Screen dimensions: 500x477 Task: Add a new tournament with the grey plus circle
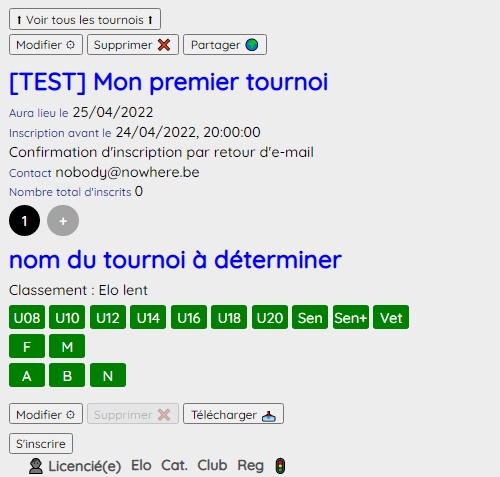click(x=63, y=221)
